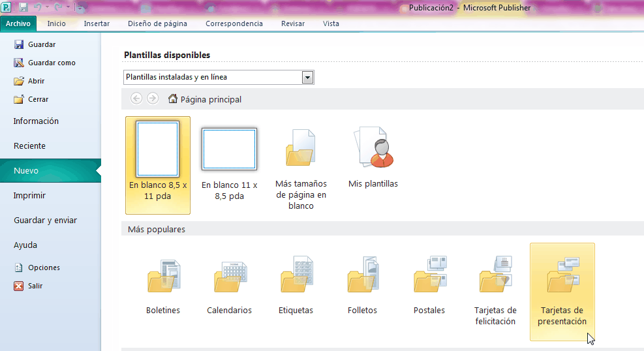Open the Boletines template folder
Image resolution: width=644 pixels, height=351 pixels.
coord(163,285)
